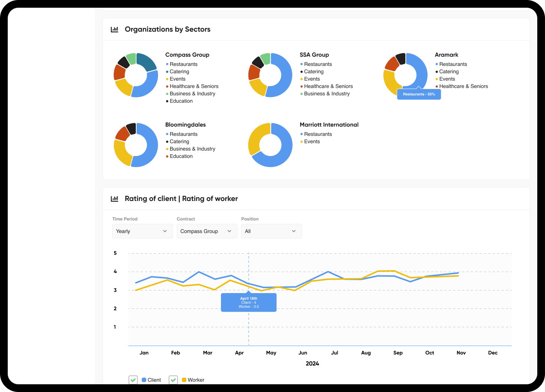Click the Aramark chart title
The width and height of the screenshot is (545, 392).
tap(446, 55)
